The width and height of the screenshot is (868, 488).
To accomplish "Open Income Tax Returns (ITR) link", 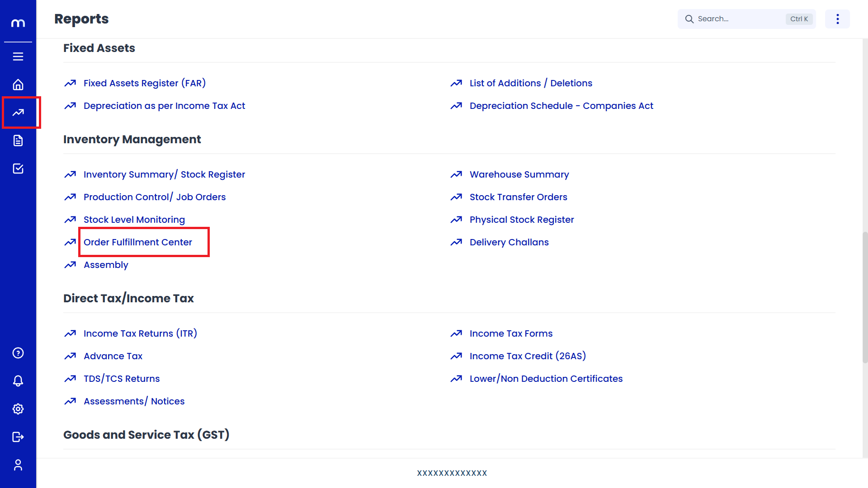I will click(140, 333).
